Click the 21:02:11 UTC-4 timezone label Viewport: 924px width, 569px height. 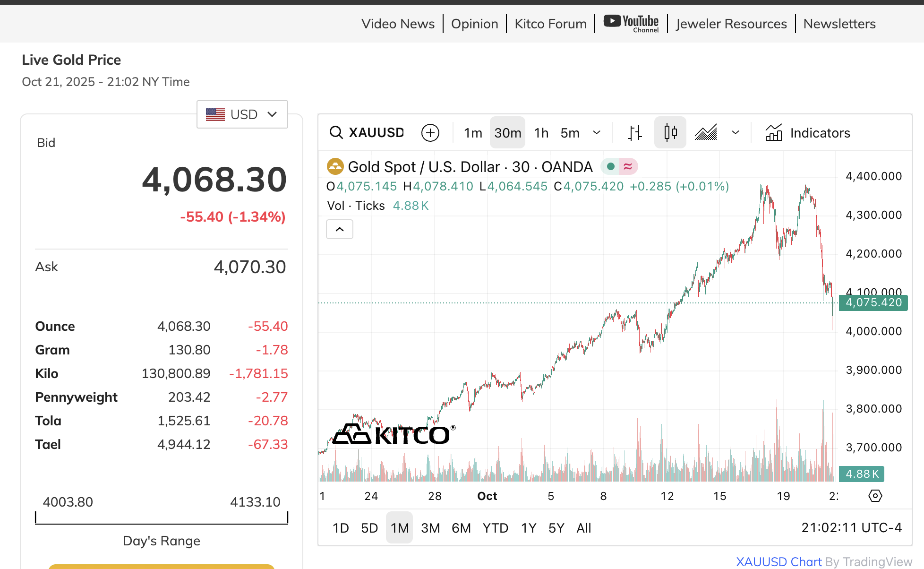[851, 527]
